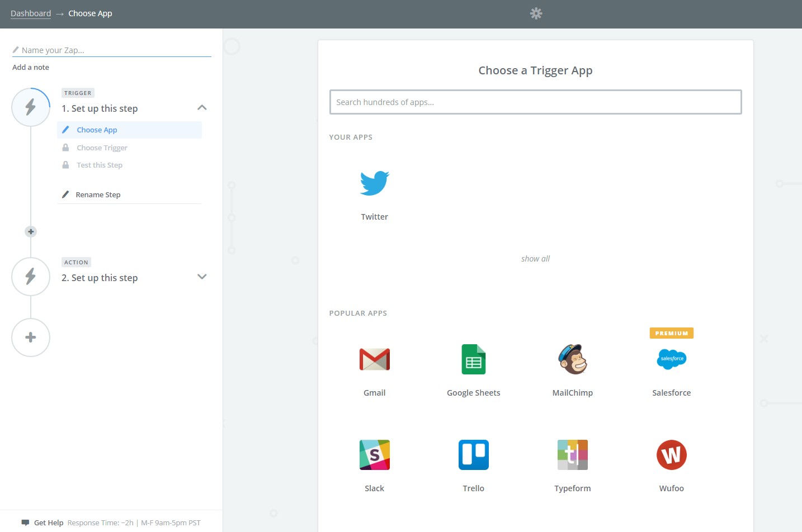Click the MailChimp label text
This screenshot has height=532, width=802.
pyautogui.click(x=572, y=393)
